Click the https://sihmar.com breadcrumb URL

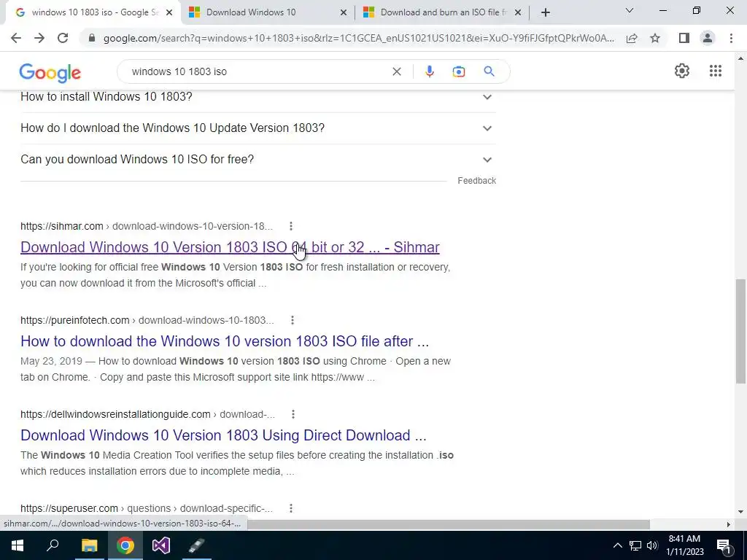click(61, 226)
